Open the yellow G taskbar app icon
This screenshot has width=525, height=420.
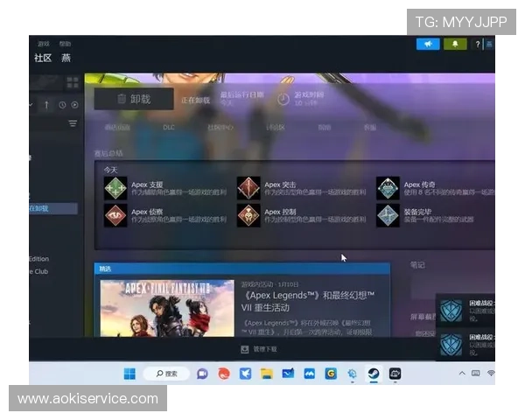(331, 374)
